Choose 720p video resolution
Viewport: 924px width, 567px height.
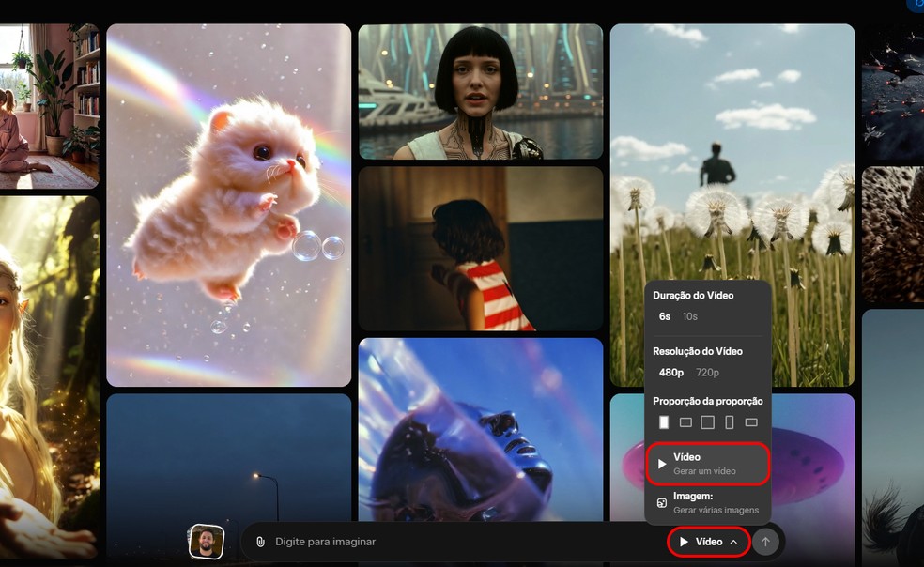coord(708,373)
